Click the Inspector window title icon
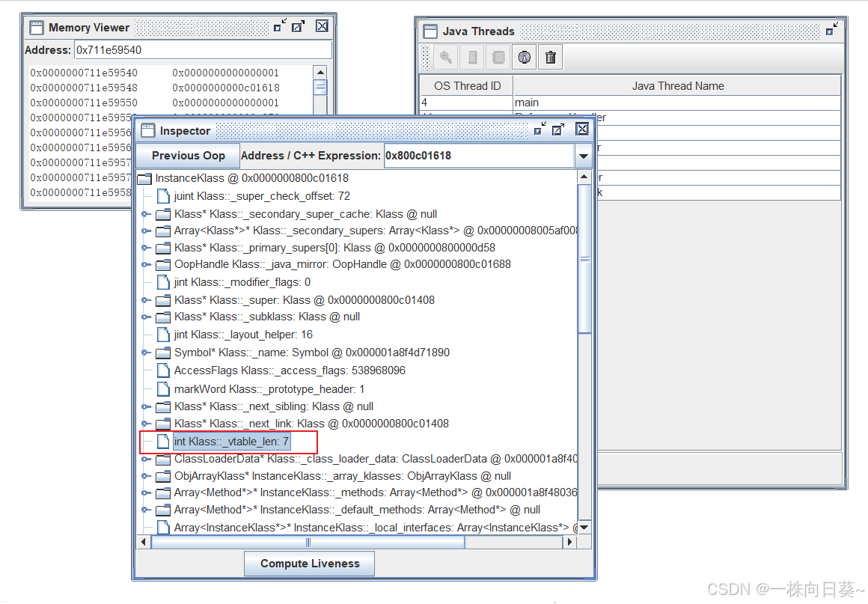Viewport: 868px width, 604px height. 148,131
